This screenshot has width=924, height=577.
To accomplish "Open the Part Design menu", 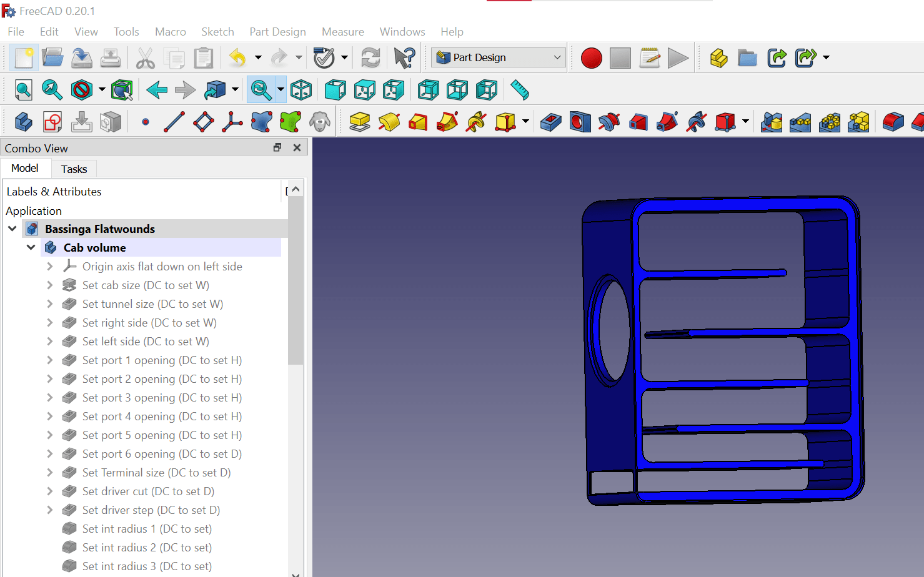I will 277,32.
